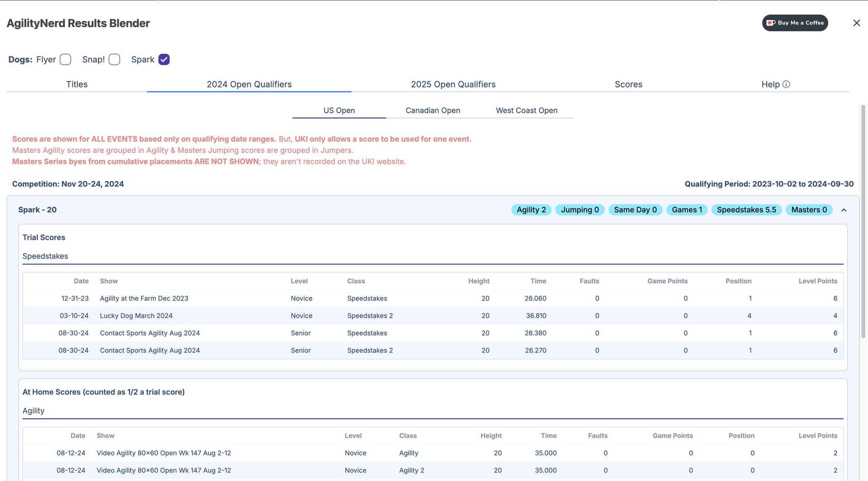Click the time value 36.810
868x481 pixels.
point(536,316)
